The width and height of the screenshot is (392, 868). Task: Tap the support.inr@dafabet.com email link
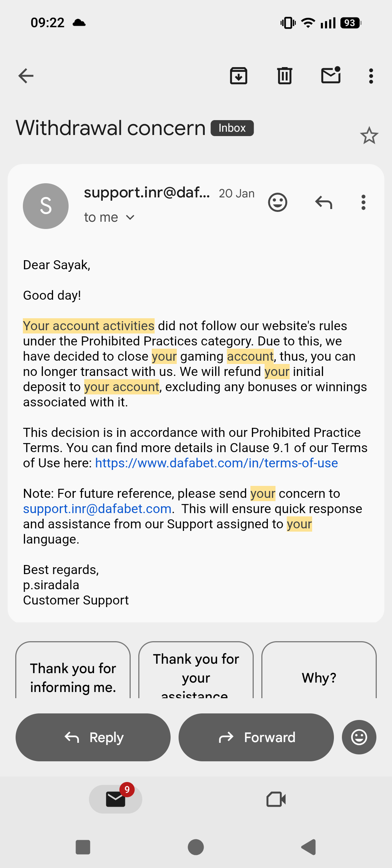[97, 509]
